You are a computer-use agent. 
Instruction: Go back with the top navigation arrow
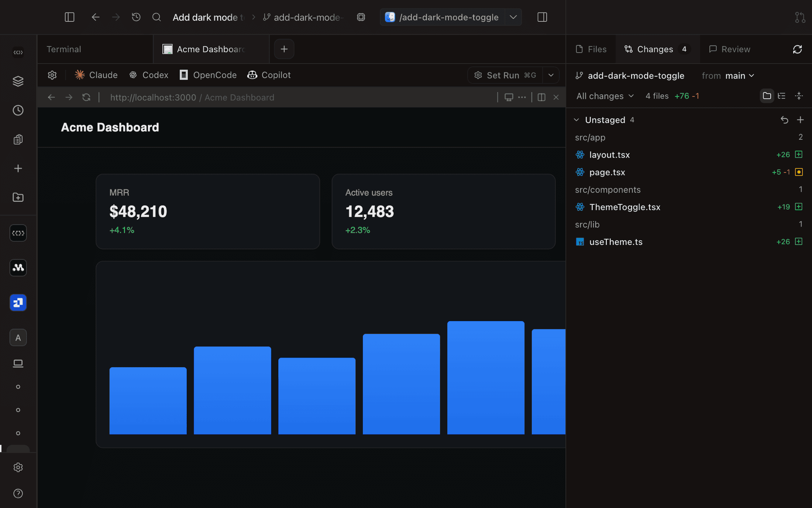pos(96,17)
